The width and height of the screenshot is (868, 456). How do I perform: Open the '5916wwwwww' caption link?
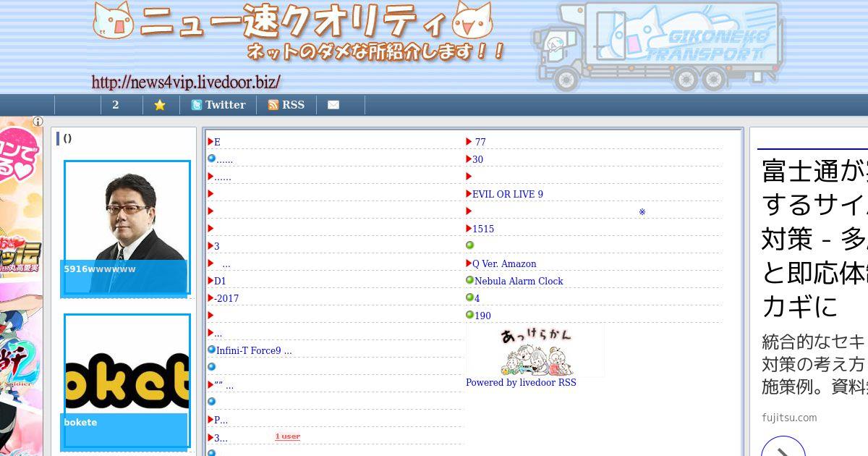[100, 269]
